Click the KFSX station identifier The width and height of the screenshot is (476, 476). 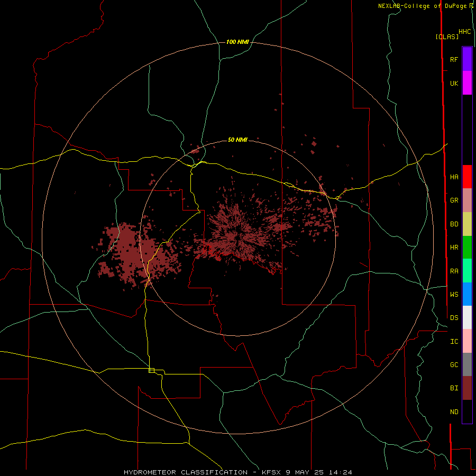[x=272, y=472]
